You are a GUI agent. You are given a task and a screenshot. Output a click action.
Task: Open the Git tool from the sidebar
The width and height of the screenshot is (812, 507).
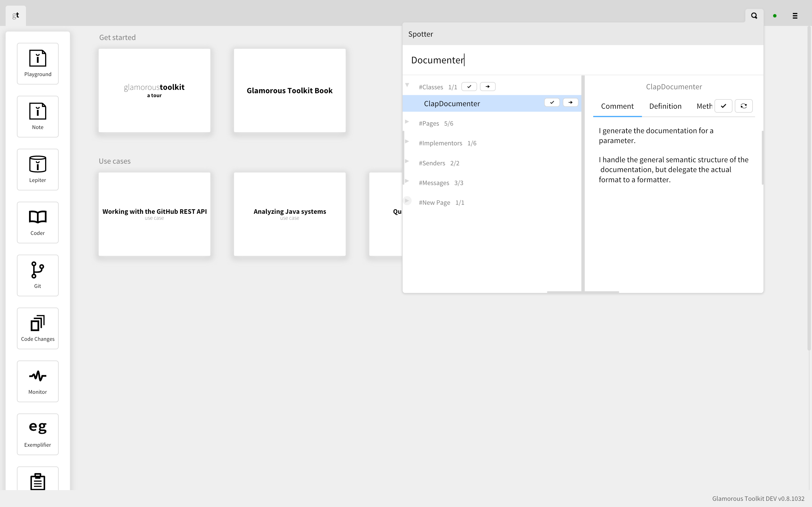tap(37, 275)
